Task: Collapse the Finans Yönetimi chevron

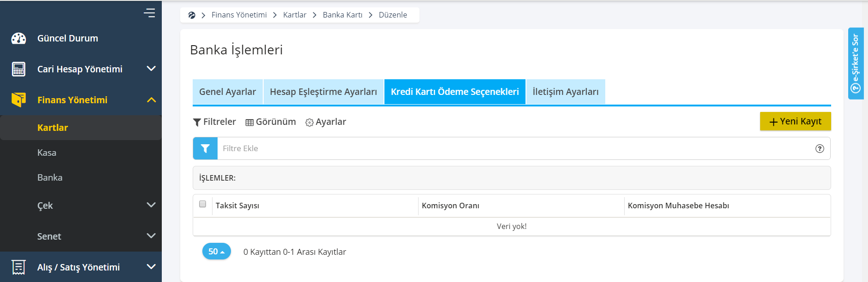Action: coord(151,100)
